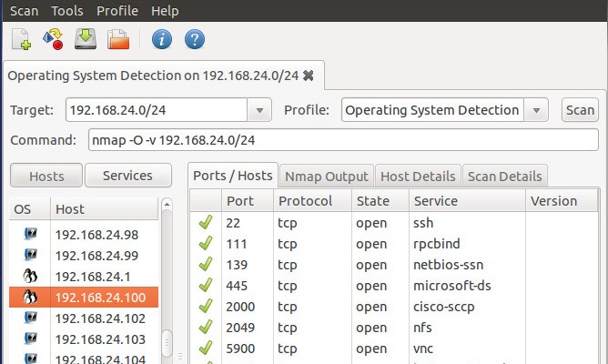The width and height of the screenshot is (608, 364).
Task: Open a new scan window with the plus icon
Action: (21, 39)
